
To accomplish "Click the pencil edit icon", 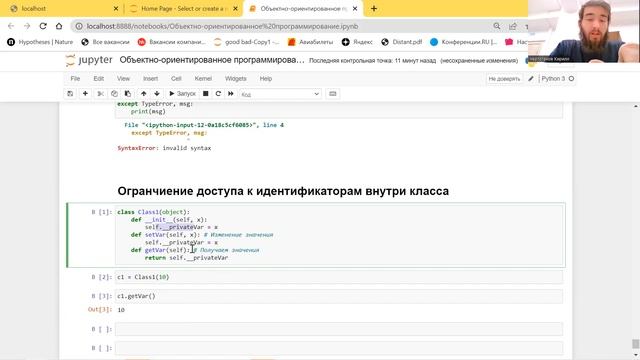I will [x=531, y=78].
